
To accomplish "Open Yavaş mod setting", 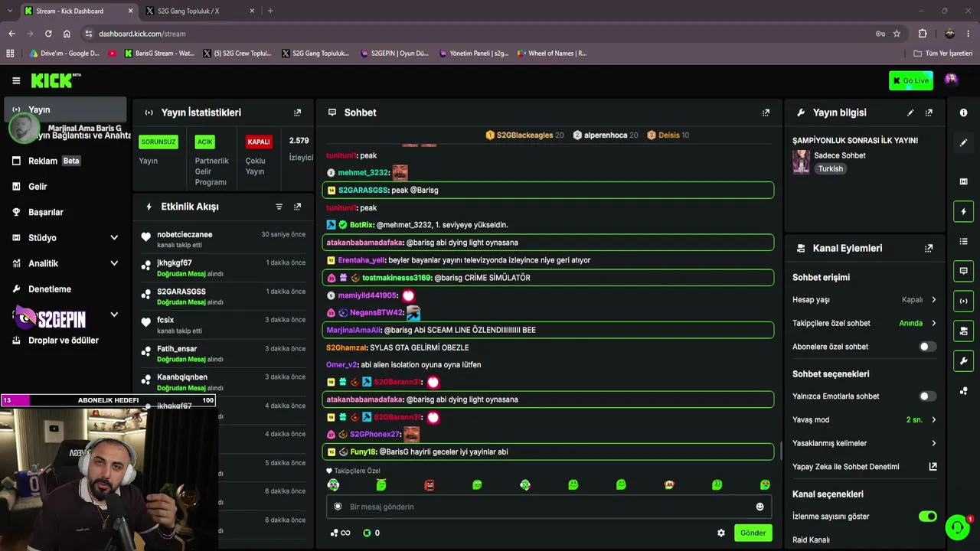I will click(864, 420).
